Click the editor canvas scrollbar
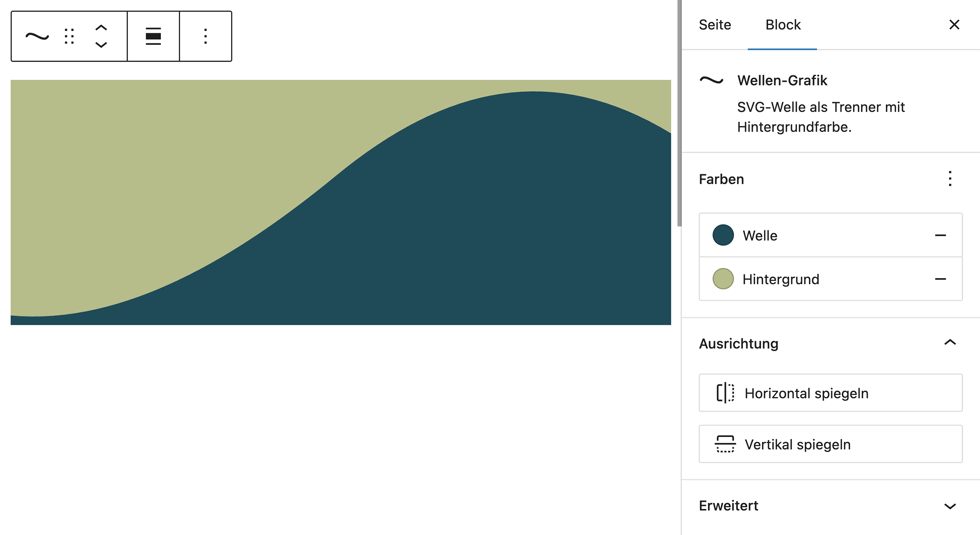Screen dimensions: 980x535 pyautogui.click(x=679, y=113)
